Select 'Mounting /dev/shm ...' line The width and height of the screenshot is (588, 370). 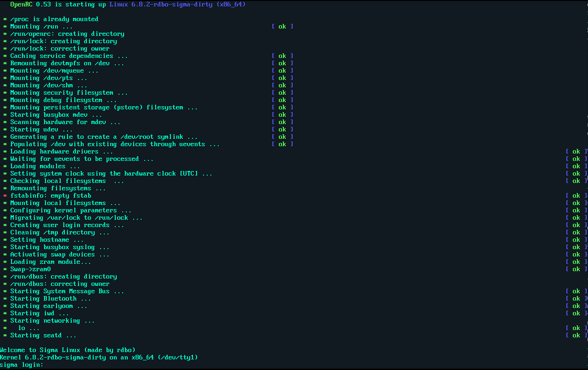click(49, 85)
